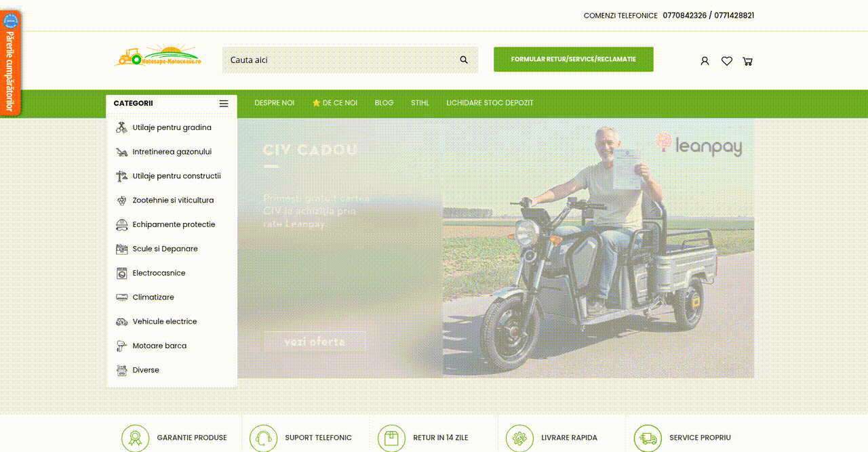Expand the CATEGORII dropdown header
868x452 pixels.
click(172, 104)
